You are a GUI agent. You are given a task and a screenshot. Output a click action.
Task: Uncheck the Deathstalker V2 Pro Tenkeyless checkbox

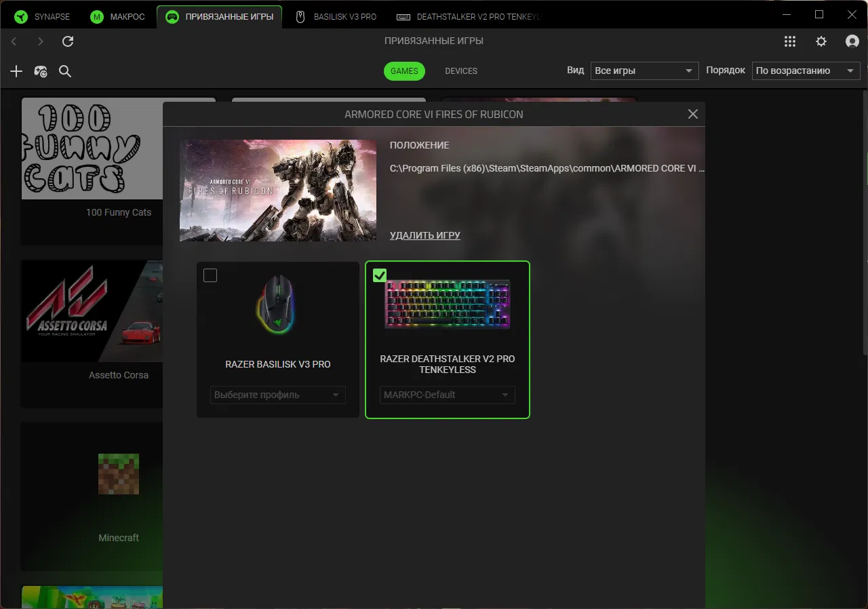tap(380, 275)
